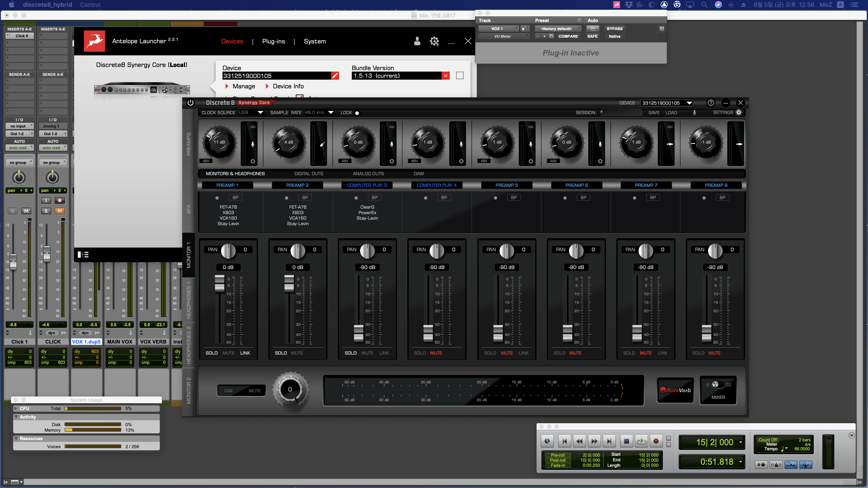Switch to the Plug-ins tab in Launcher
This screenshot has width=868, height=488.
click(274, 42)
